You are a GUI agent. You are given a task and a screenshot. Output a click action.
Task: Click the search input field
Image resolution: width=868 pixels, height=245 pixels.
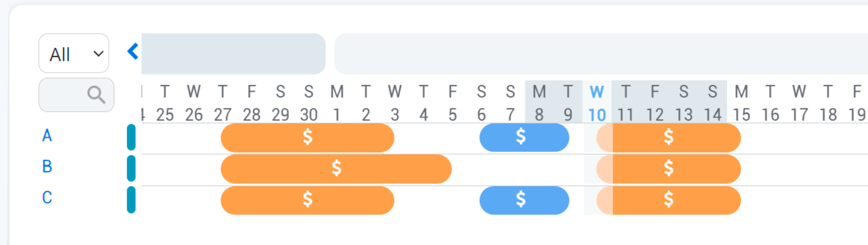click(62, 95)
